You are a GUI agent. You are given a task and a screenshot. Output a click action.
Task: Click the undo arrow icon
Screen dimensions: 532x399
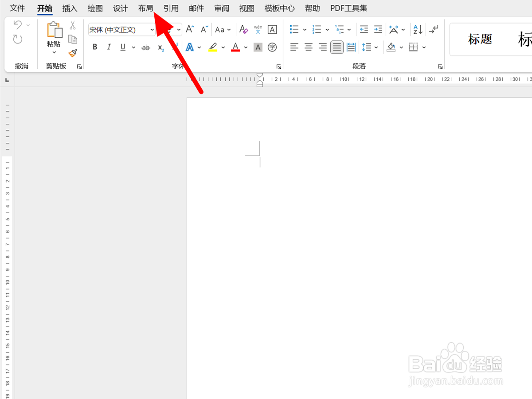18,25
